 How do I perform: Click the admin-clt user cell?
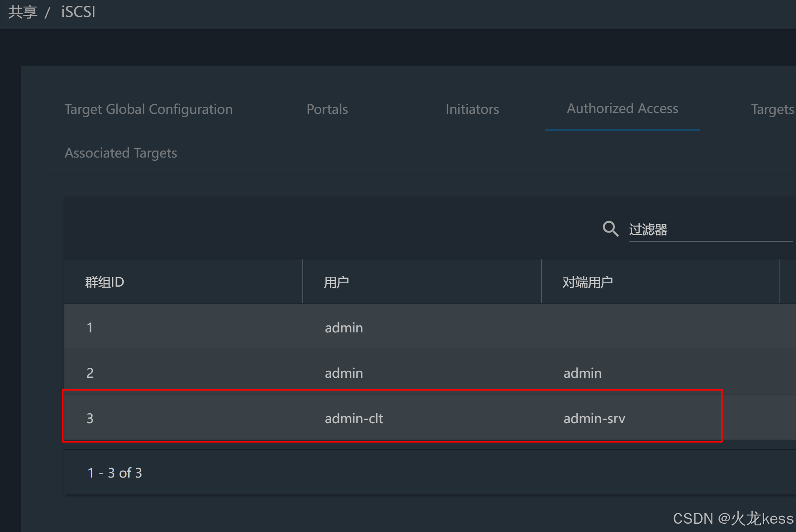(x=354, y=419)
